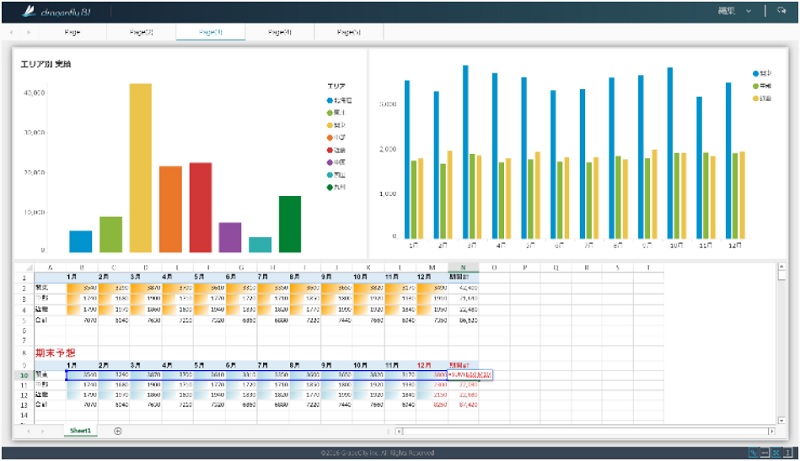Screen dimensions: 800x461
Task: Click teal swatch in エリア legend
Action: [x=330, y=175]
